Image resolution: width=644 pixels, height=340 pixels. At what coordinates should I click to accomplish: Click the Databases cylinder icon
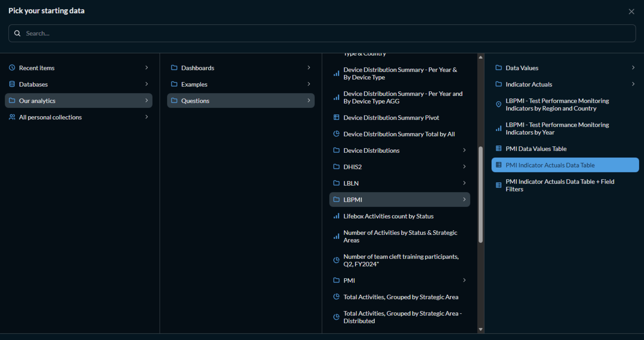click(x=12, y=84)
